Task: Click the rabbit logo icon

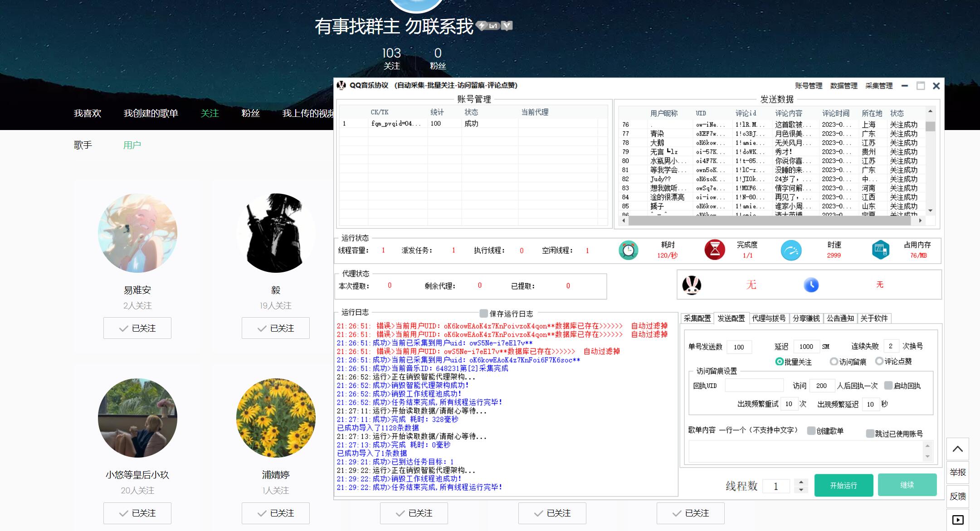Action: tap(692, 285)
